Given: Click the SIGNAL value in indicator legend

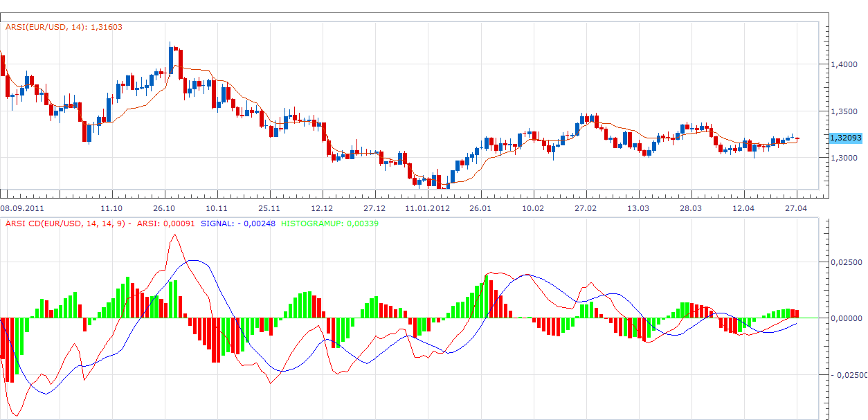Looking at the screenshot, I should coord(239,223).
